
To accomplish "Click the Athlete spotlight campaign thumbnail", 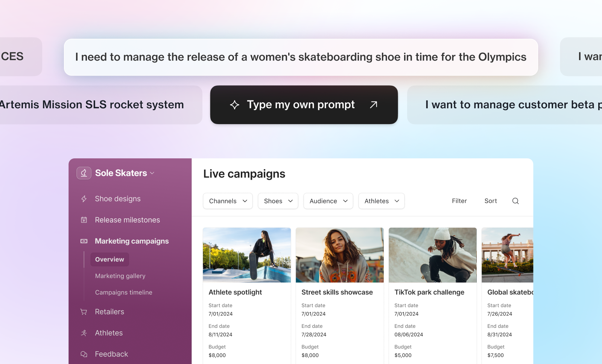I will tap(246, 255).
